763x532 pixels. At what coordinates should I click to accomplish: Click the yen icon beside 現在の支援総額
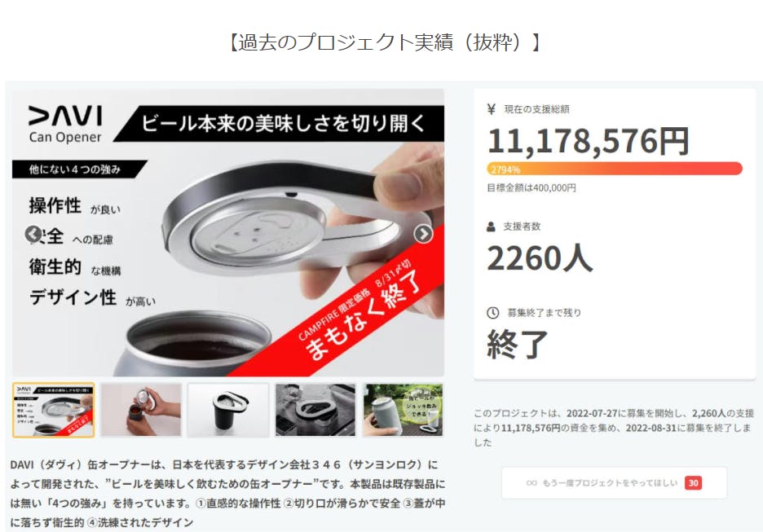click(491, 109)
